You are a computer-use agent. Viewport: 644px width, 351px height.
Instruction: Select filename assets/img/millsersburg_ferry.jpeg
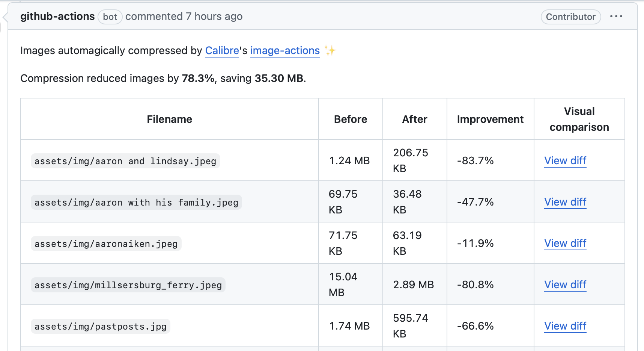tap(128, 285)
